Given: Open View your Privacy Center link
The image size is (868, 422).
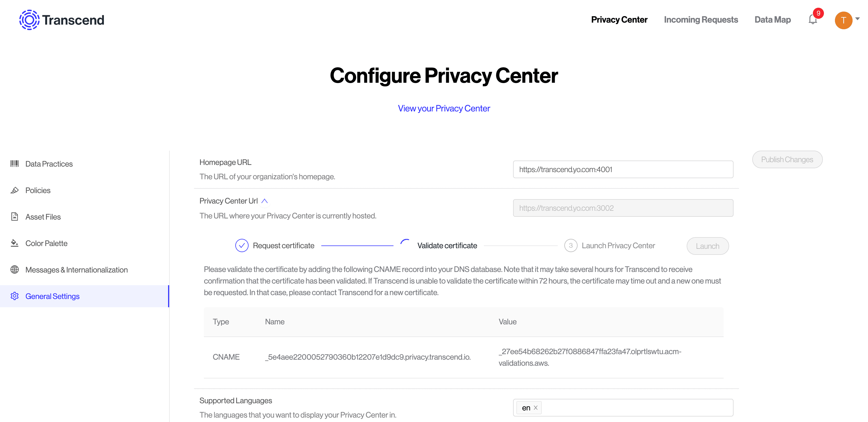Looking at the screenshot, I should [444, 108].
